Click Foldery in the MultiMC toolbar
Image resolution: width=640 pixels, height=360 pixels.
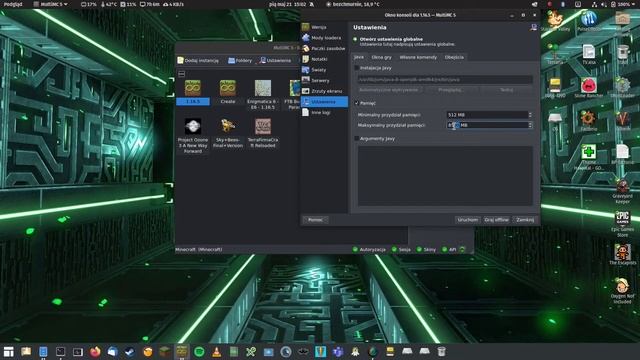[x=240, y=60]
